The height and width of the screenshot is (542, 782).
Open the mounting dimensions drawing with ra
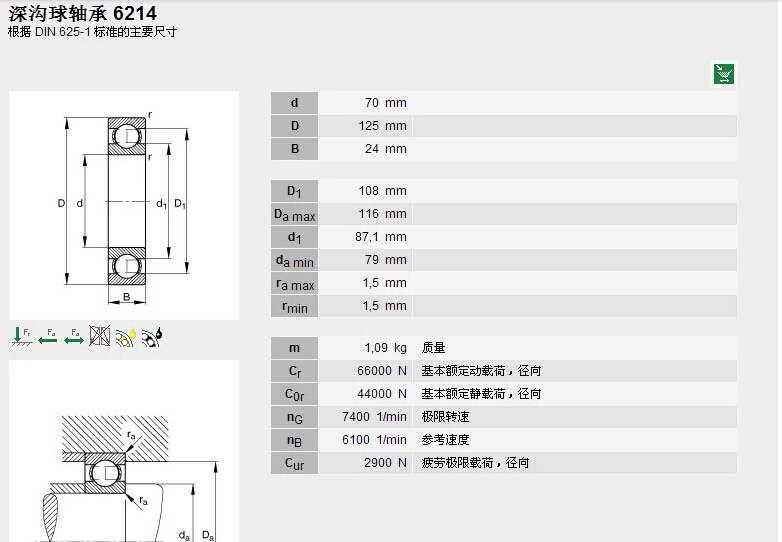coord(124,451)
